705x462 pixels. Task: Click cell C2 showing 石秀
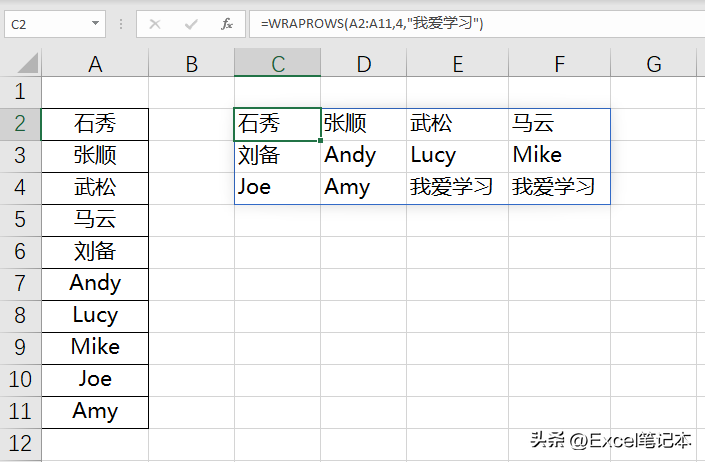pos(277,124)
